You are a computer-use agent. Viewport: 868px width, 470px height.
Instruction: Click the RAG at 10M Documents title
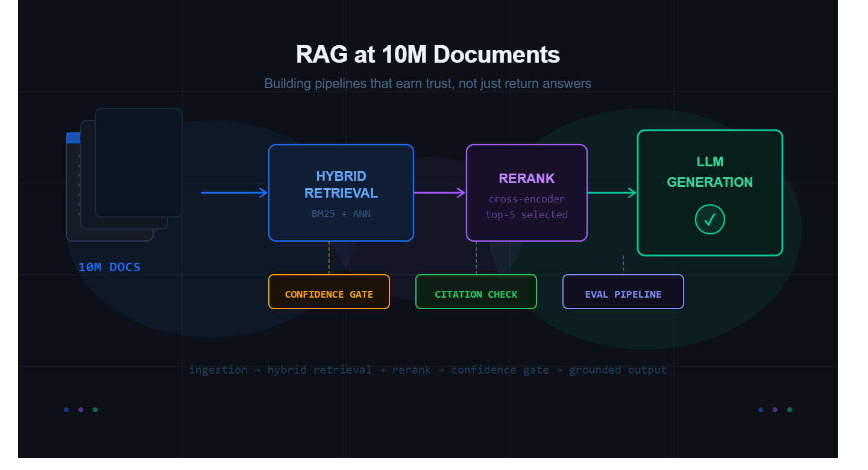click(428, 55)
